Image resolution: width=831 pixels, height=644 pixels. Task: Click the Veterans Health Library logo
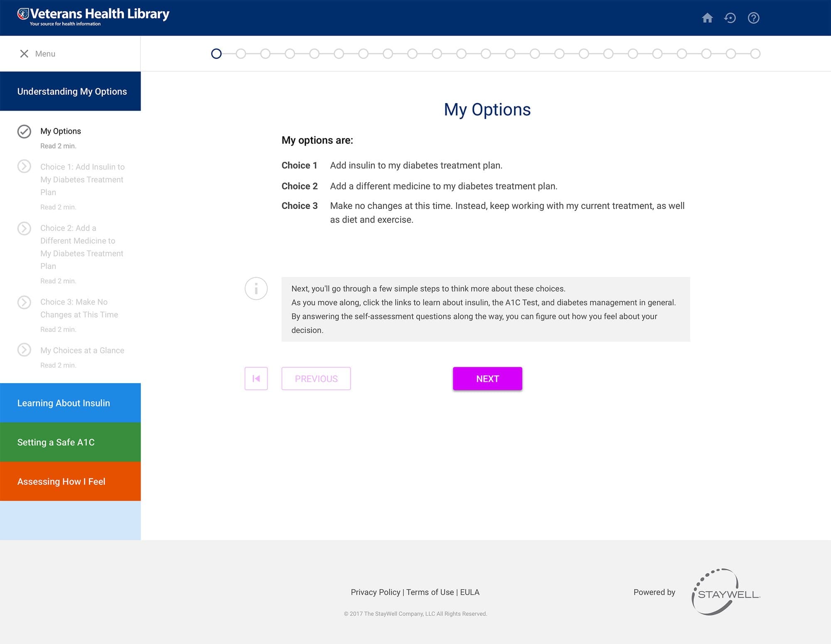coord(93,17)
